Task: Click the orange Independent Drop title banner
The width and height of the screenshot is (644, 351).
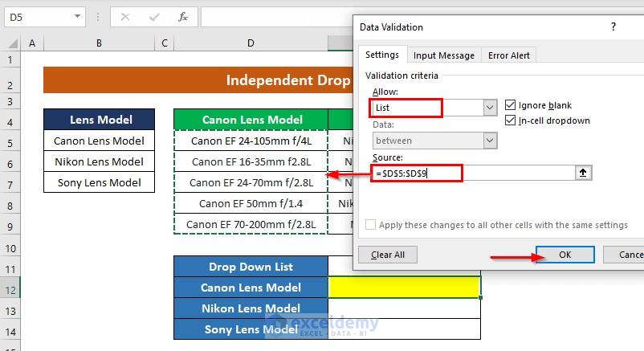Action: (x=198, y=80)
